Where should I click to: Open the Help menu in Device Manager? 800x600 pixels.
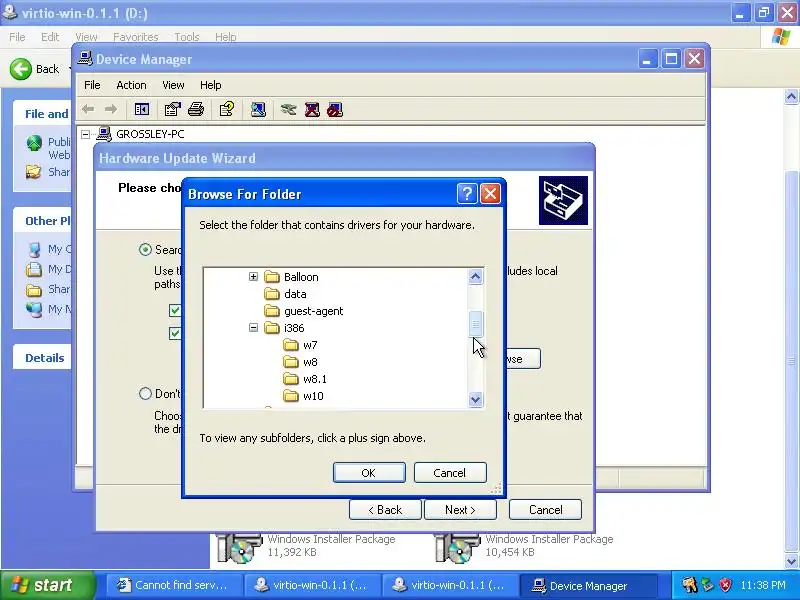click(x=210, y=85)
